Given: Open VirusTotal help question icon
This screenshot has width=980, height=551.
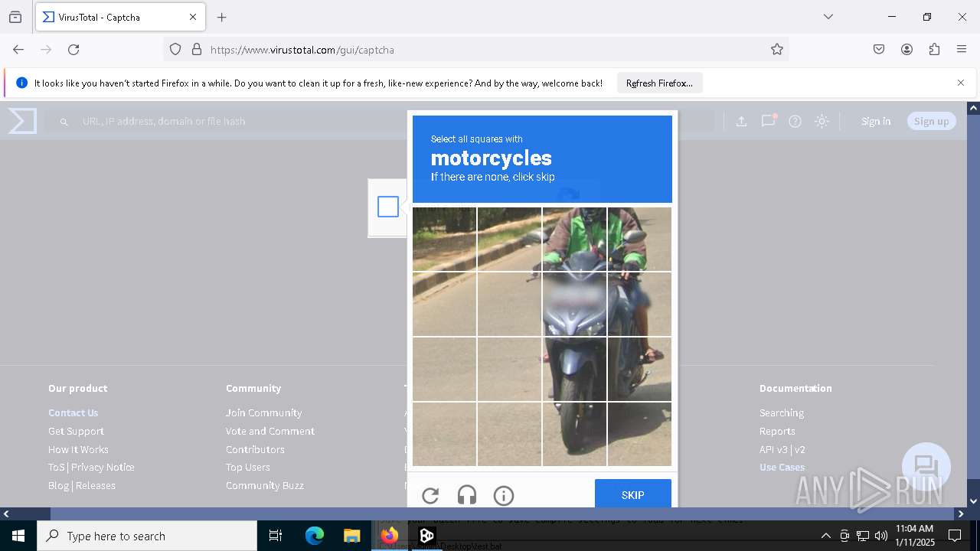Looking at the screenshot, I should coord(795,121).
